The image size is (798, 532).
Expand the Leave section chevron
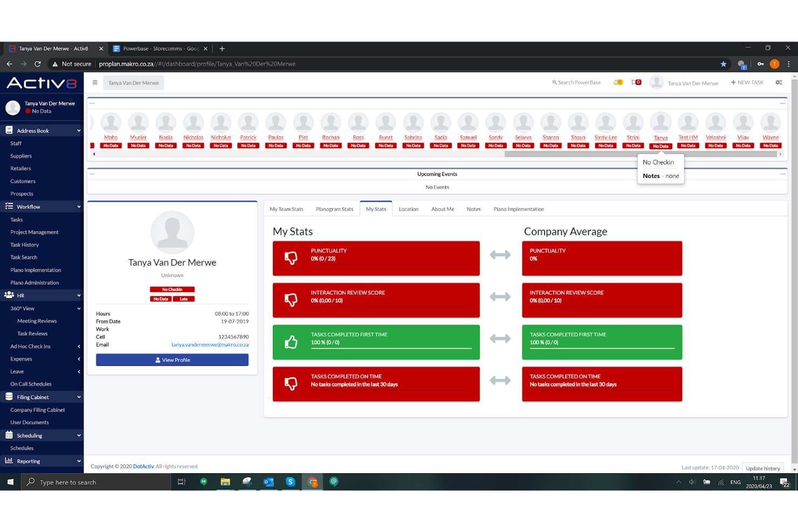tap(78, 371)
